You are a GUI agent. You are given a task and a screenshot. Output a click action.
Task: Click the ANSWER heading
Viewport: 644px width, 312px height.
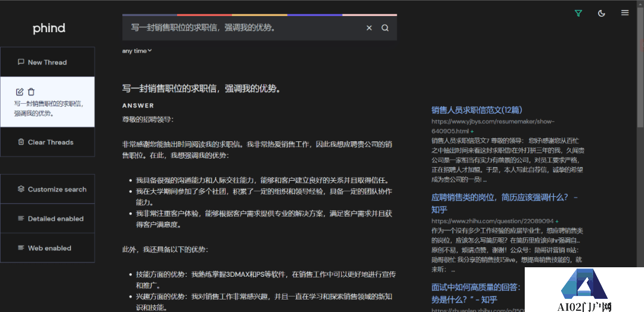[x=138, y=106]
